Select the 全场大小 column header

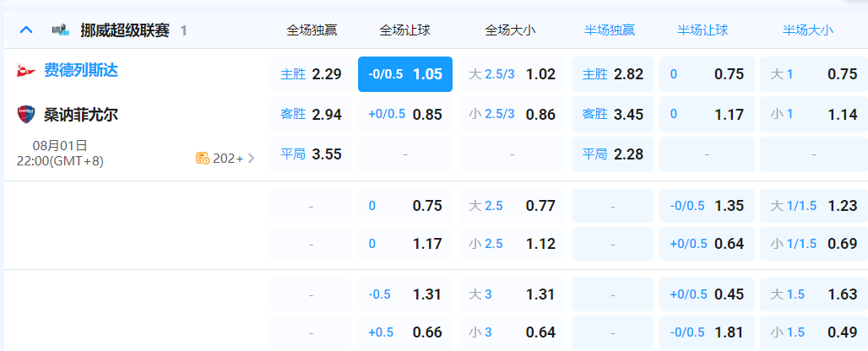[510, 30]
